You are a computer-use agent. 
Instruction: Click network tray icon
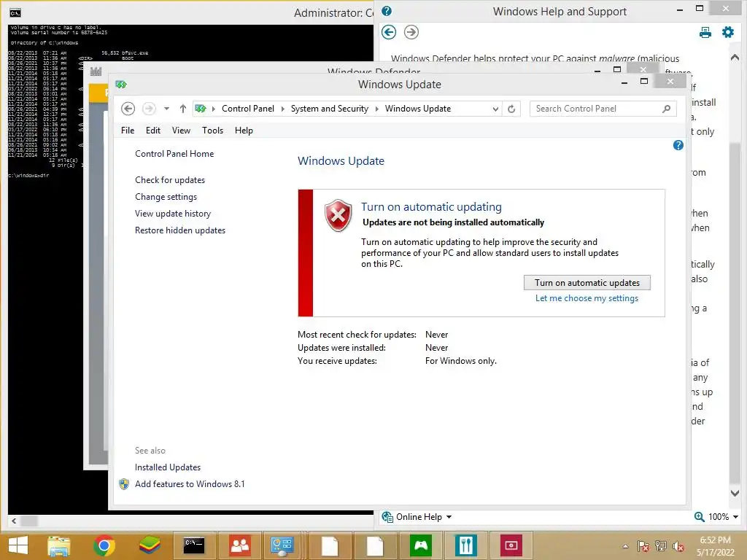[x=660, y=546]
